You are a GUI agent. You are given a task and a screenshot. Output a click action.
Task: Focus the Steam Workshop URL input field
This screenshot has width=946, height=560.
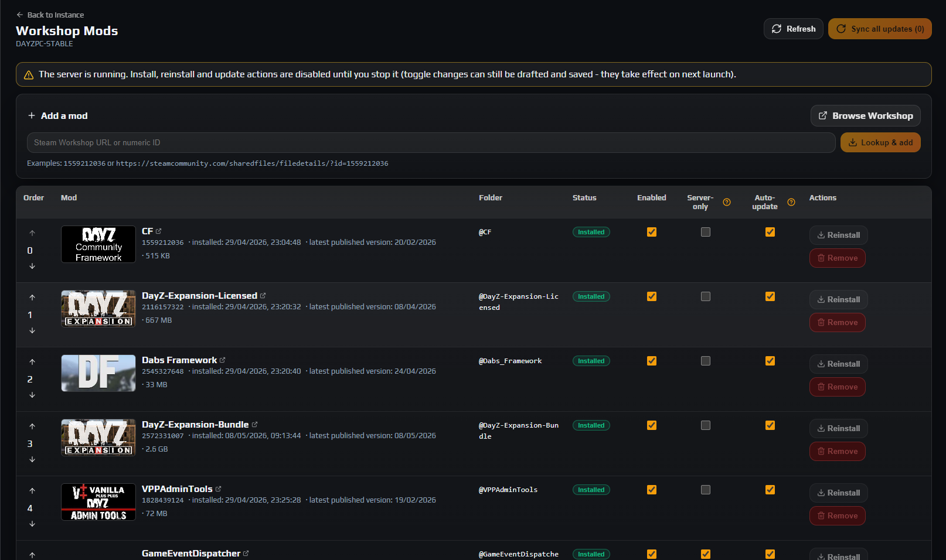[431, 142]
